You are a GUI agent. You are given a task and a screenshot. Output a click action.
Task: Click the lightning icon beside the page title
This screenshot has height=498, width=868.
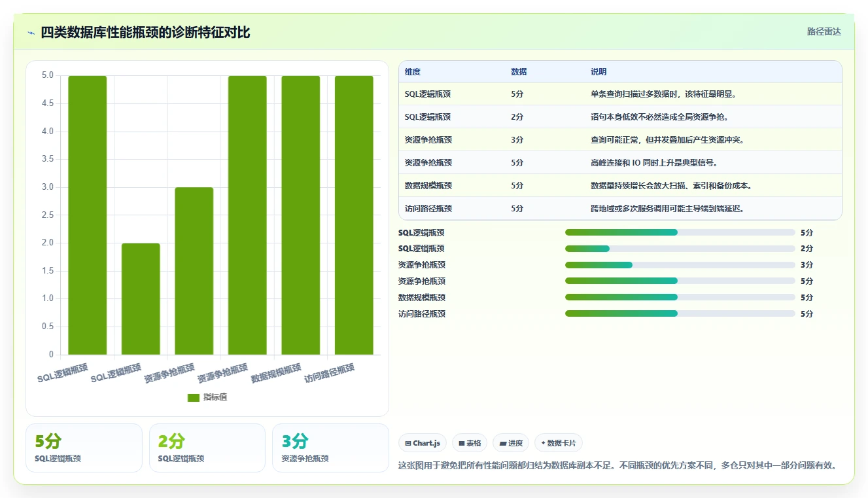point(31,33)
